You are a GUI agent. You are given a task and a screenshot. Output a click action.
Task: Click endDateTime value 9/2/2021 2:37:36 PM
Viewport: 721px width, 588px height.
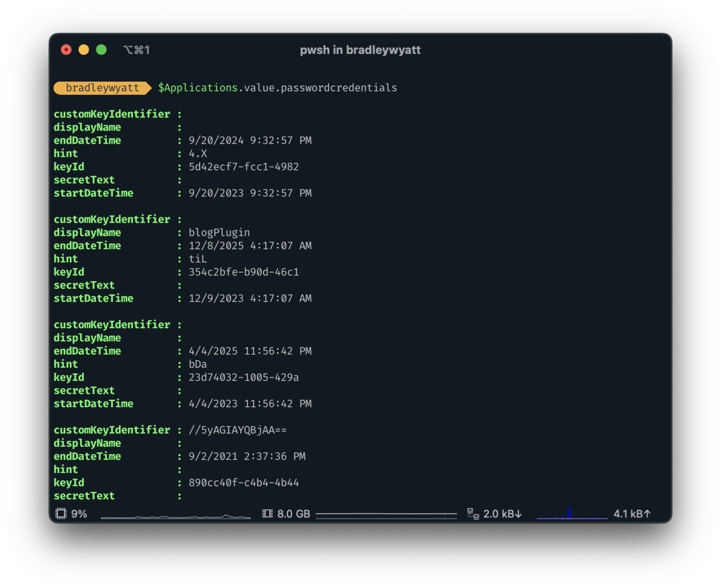[247, 456]
